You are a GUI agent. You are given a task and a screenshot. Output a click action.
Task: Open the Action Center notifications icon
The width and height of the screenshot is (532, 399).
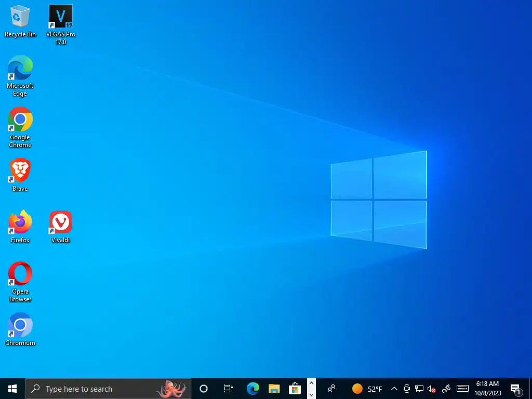pyautogui.click(x=516, y=389)
